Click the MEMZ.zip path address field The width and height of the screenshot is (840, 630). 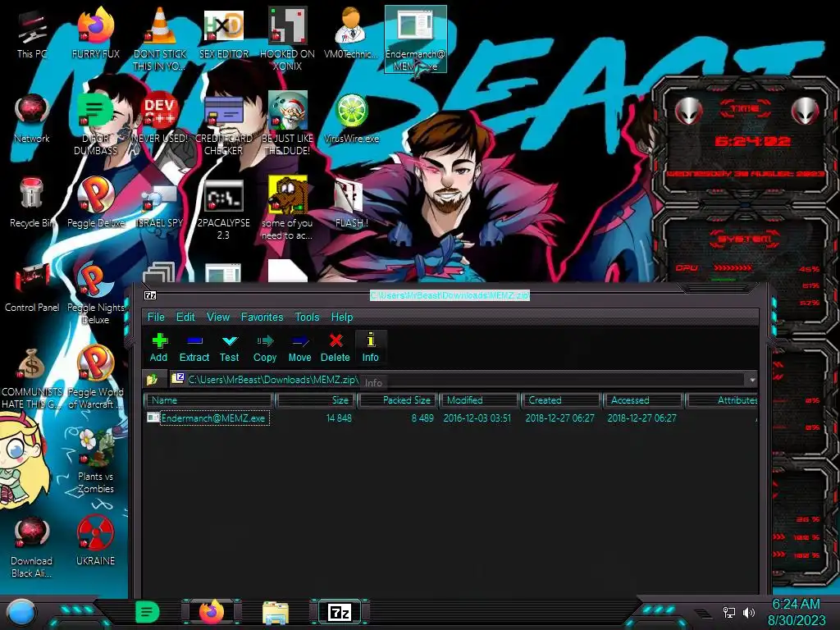(x=458, y=380)
